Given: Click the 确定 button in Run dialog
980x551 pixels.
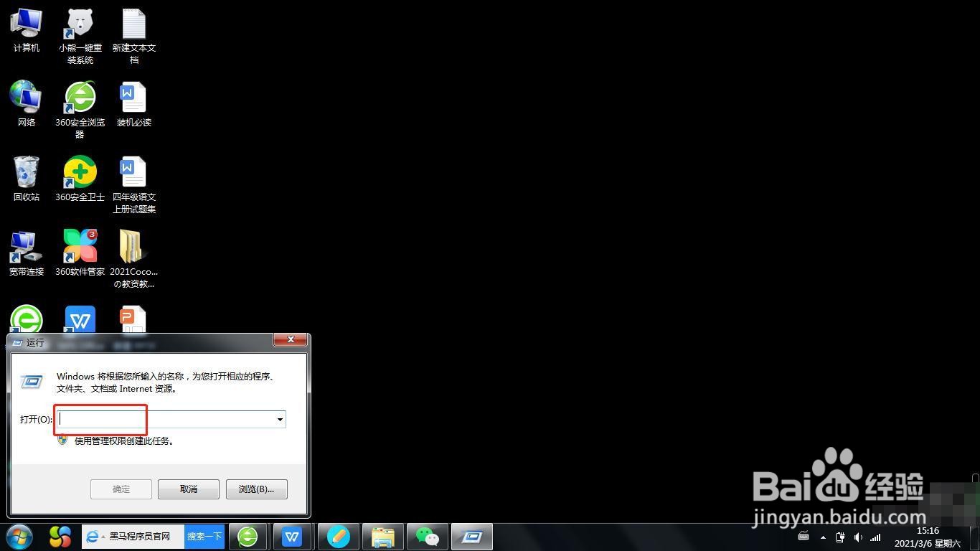Looking at the screenshot, I should [121, 489].
